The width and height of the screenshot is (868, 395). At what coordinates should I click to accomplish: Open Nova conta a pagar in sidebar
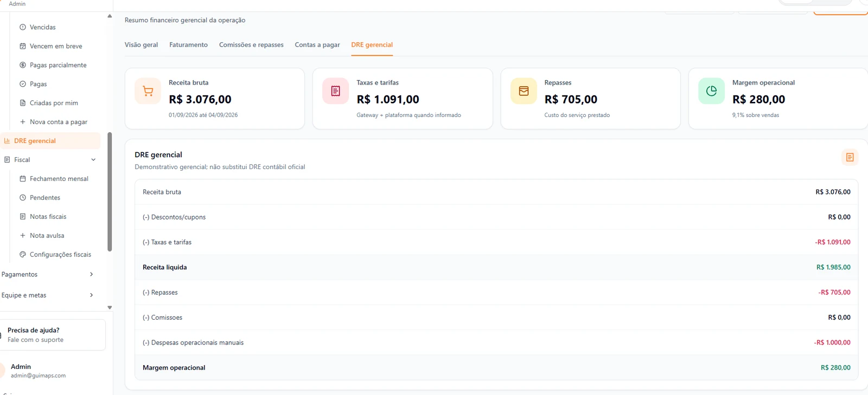click(59, 122)
